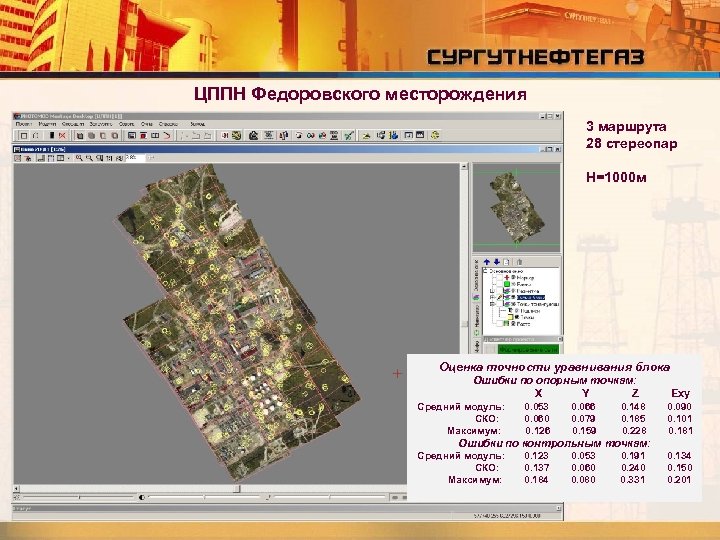Click the slide title ЦППН Федоровского месторождения
Image resolution: width=720 pixels, height=540 pixels.
point(360,94)
